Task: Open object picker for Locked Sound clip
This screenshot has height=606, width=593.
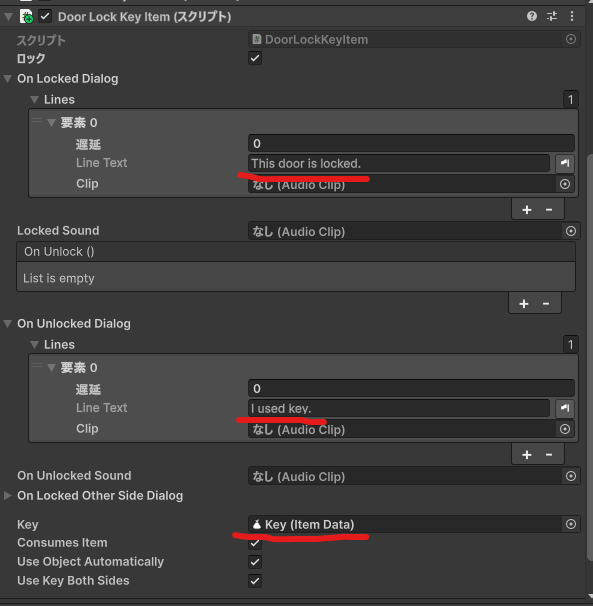Action: (571, 231)
